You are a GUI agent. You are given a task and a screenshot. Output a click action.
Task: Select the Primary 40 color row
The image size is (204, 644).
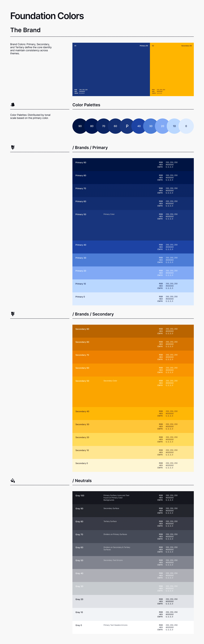133,247
